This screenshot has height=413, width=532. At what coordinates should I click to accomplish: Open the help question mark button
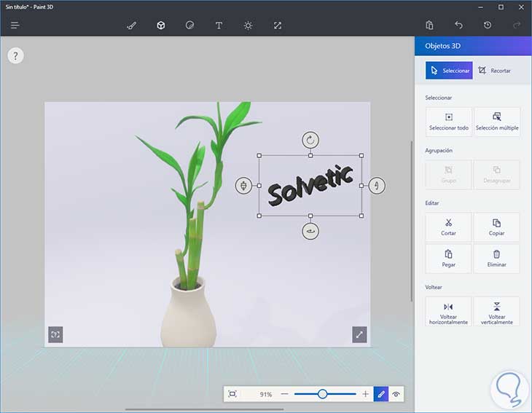(15, 55)
